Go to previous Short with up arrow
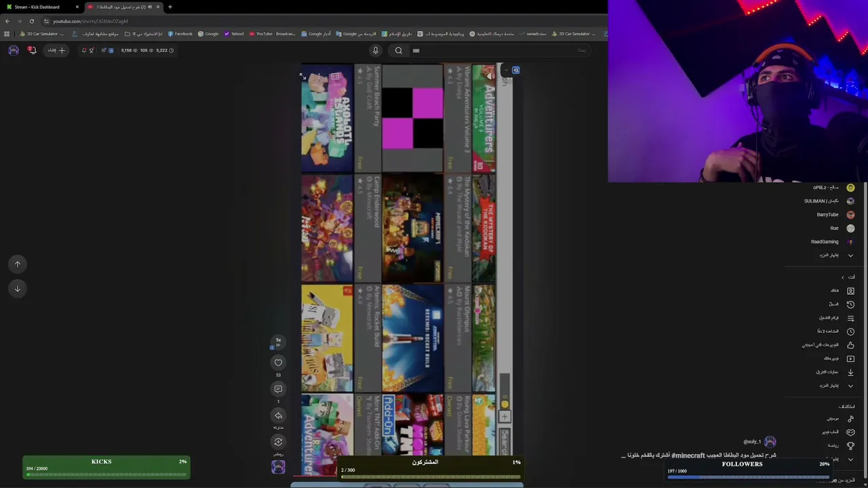This screenshot has height=488, width=868. click(x=18, y=264)
